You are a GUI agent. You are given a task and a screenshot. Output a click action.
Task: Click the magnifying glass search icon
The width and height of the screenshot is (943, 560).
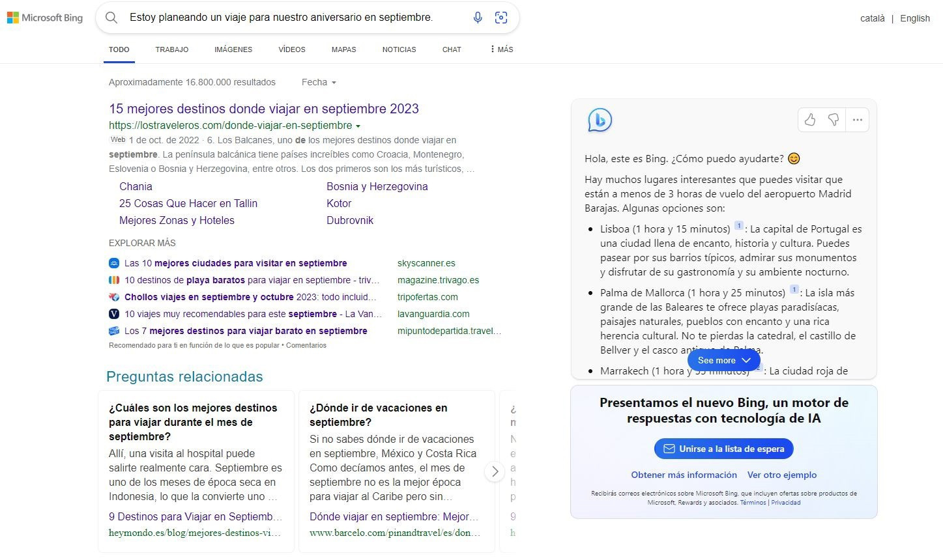(x=111, y=18)
